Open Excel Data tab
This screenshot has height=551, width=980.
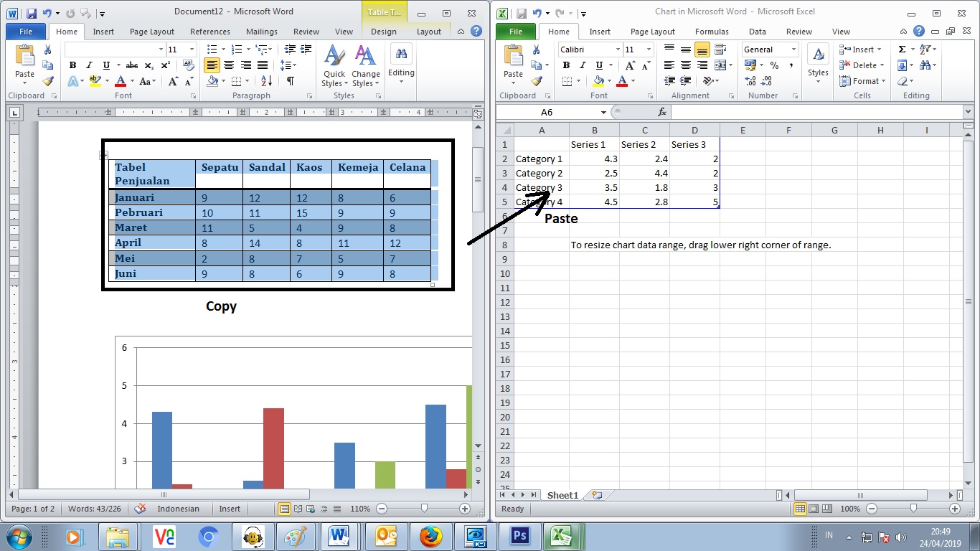point(758,32)
